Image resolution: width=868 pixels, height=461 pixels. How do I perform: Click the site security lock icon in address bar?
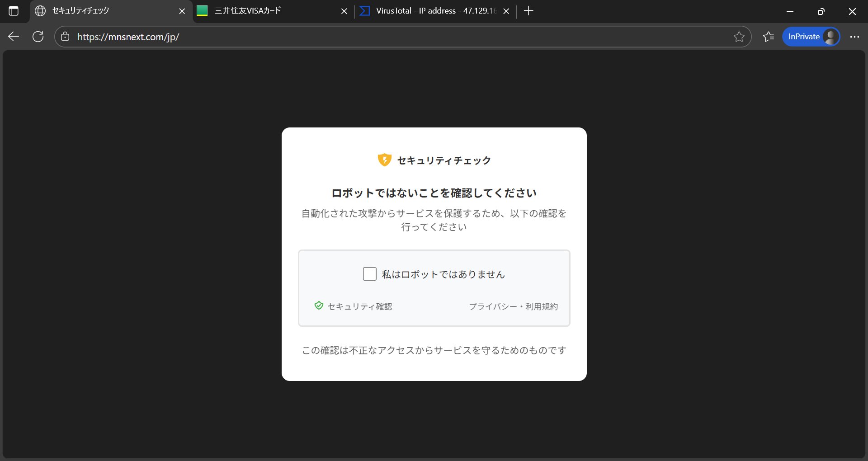65,37
